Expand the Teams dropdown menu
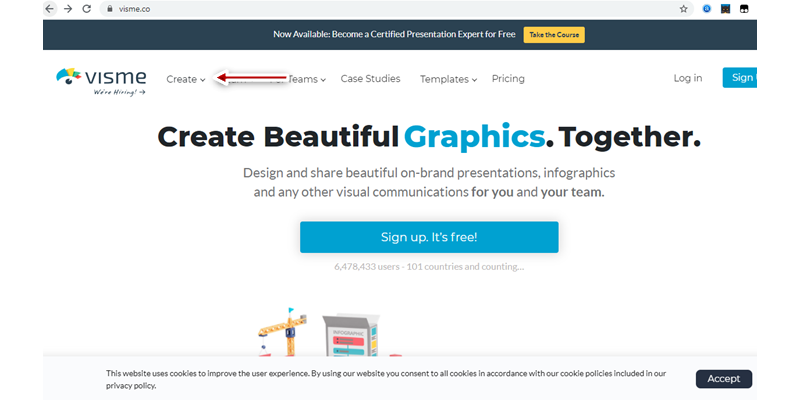 click(x=306, y=79)
